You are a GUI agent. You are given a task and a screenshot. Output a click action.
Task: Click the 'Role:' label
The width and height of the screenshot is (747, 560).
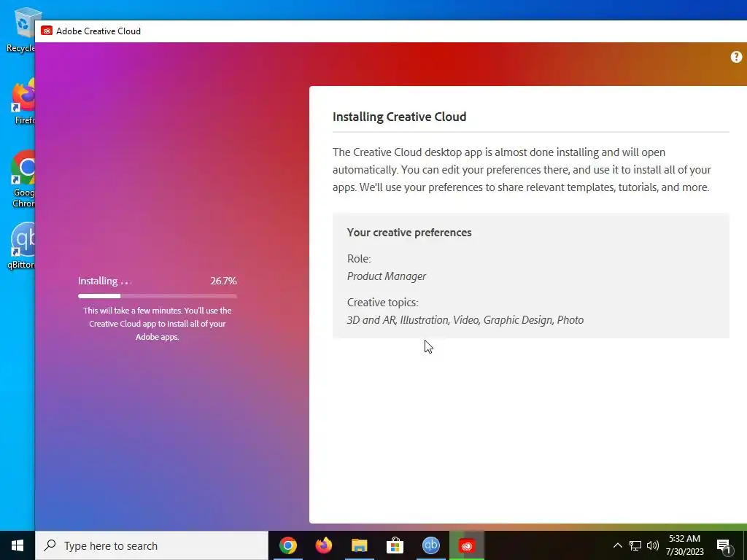(359, 259)
